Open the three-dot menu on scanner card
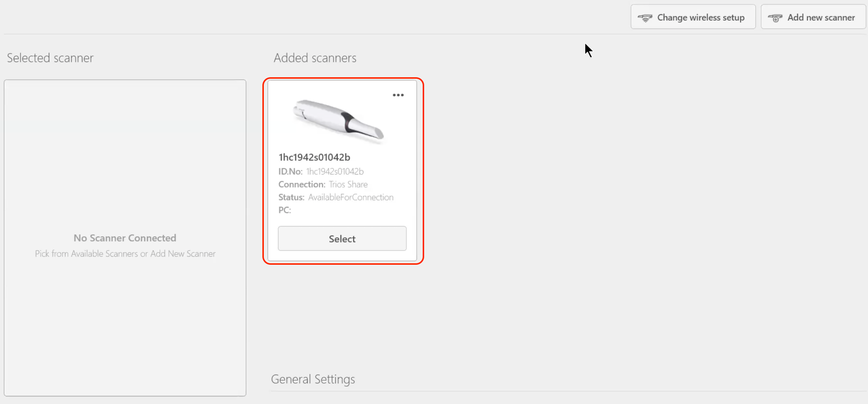Image resolution: width=868 pixels, height=404 pixels. click(x=398, y=95)
